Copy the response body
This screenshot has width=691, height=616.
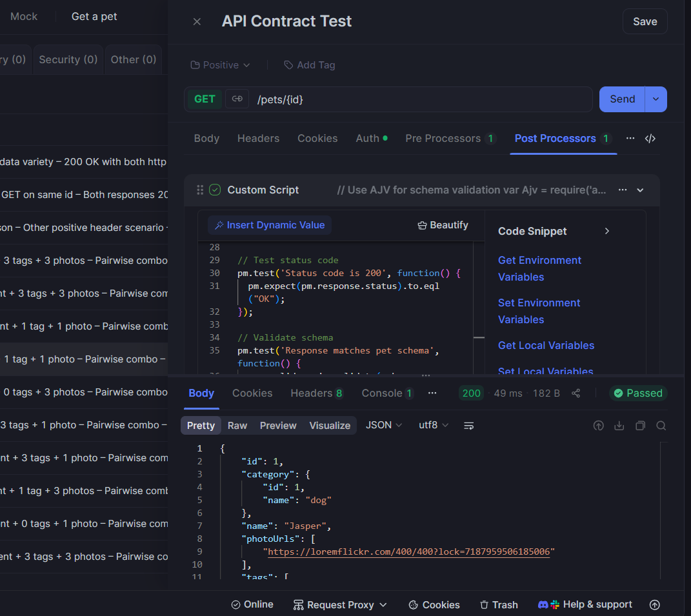coord(639,426)
